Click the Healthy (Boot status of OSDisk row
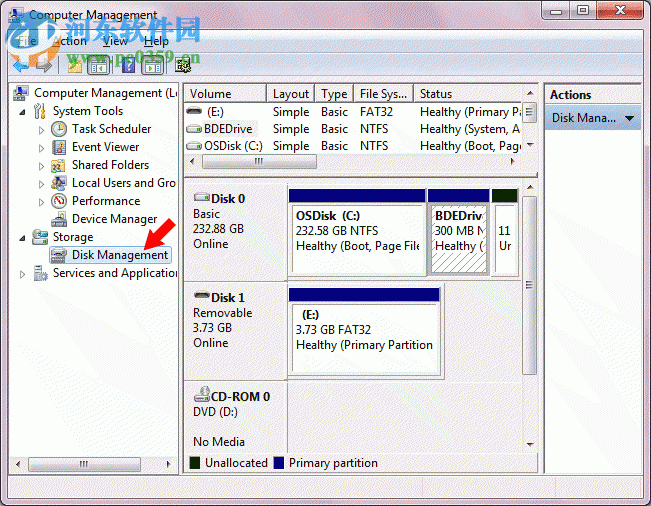Viewport: 651px width, 506px height. (470, 146)
